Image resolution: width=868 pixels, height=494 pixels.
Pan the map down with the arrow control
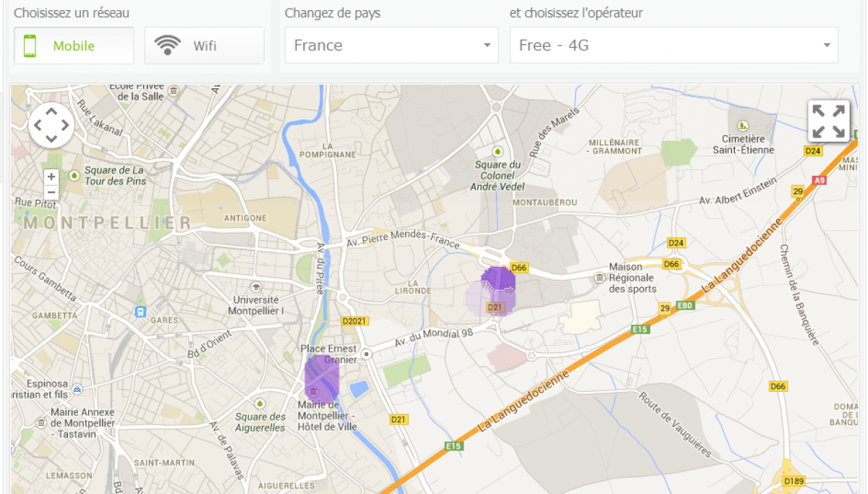click(51, 140)
